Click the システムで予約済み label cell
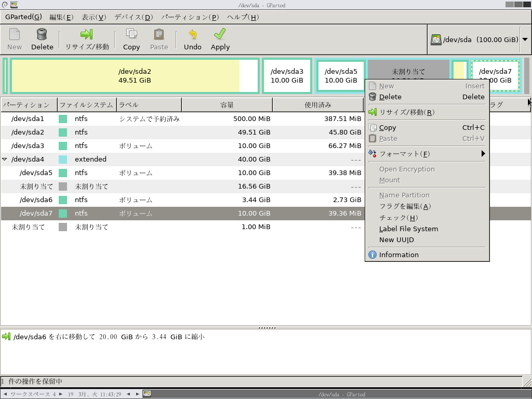 (149, 119)
